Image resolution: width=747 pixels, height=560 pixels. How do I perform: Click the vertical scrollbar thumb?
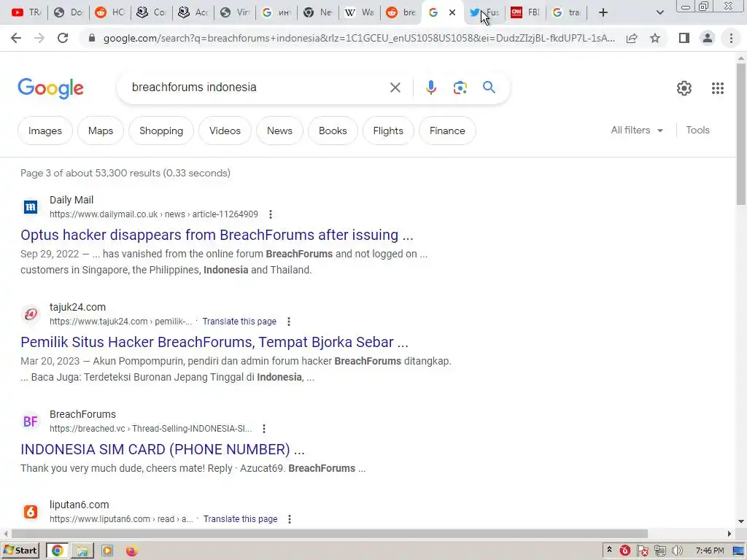point(741,133)
